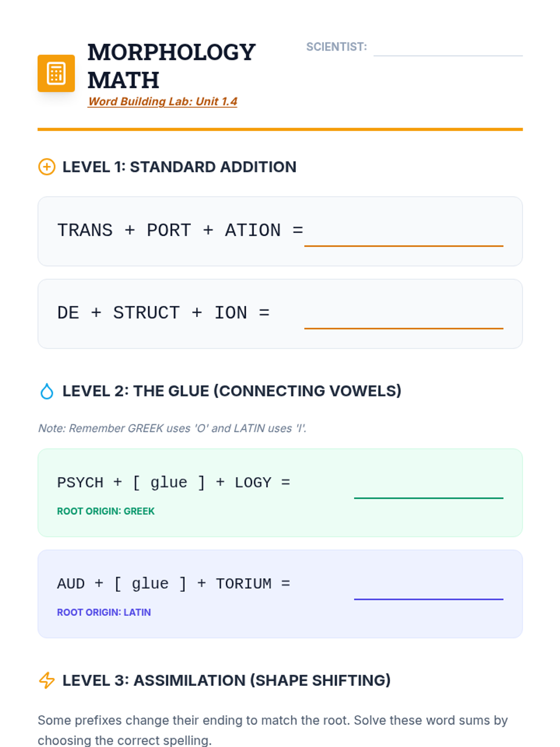
Task: Click the orange calculator logo icon
Action: click(x=56, y=73)
